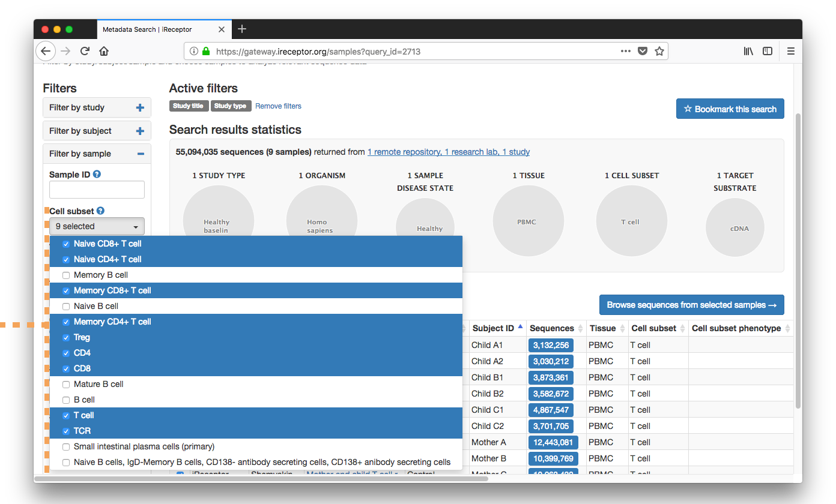Sort by Sequences column arrows
The width and height of the screenshot is (836, 504).
[x=580, y=328]
